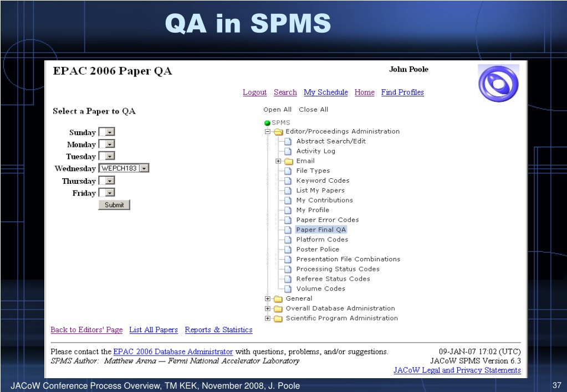Expand Scientific Program Administration node

(268, 318)
